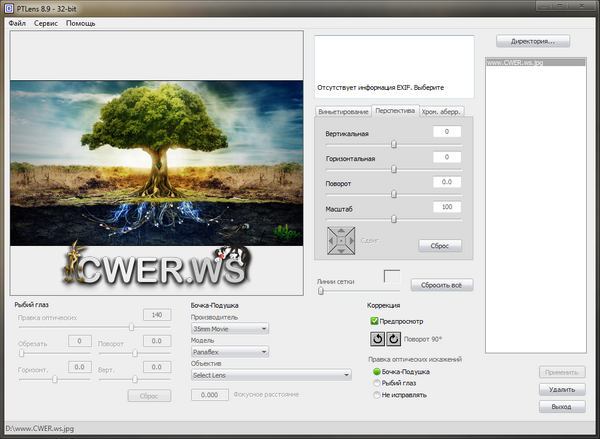Click the Вертикальная value field

447,132
